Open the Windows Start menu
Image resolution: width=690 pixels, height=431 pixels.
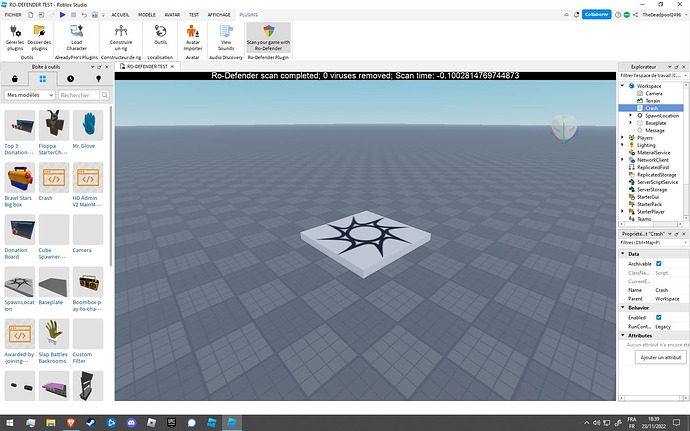(x=9, y=423)
